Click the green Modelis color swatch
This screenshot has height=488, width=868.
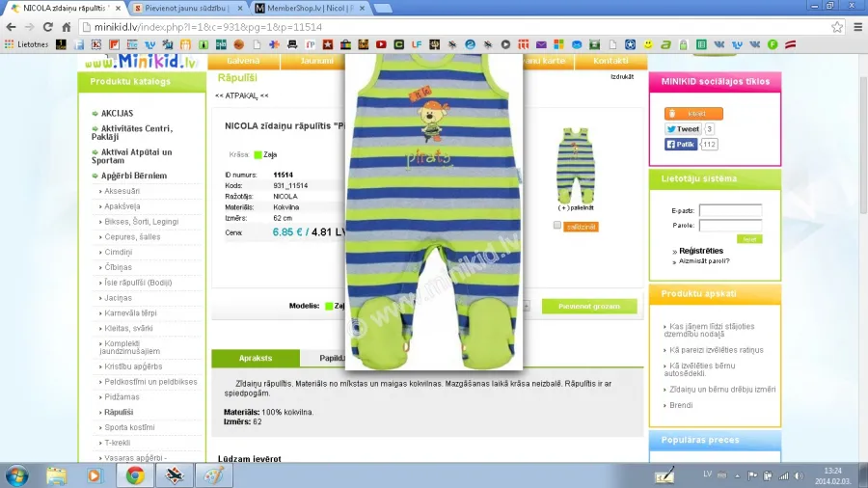(329, 306)
